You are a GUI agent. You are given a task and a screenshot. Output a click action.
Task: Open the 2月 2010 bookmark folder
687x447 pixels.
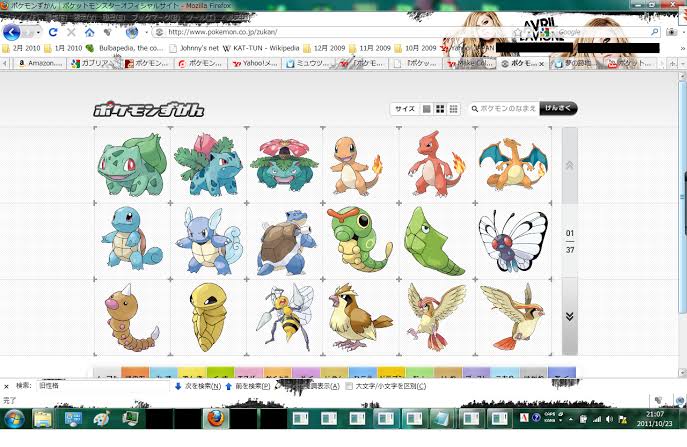tap(21, 48)
